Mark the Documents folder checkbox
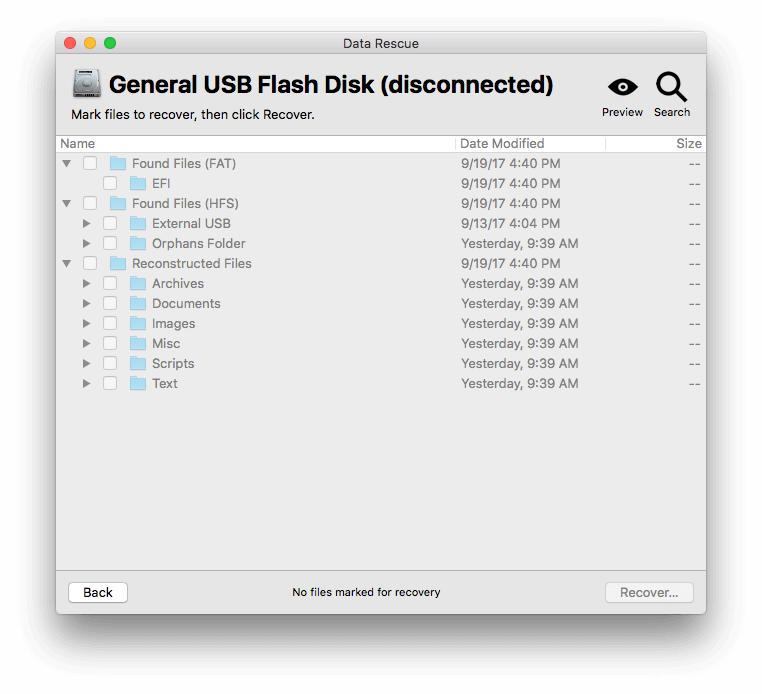 [x=110, y=303]
